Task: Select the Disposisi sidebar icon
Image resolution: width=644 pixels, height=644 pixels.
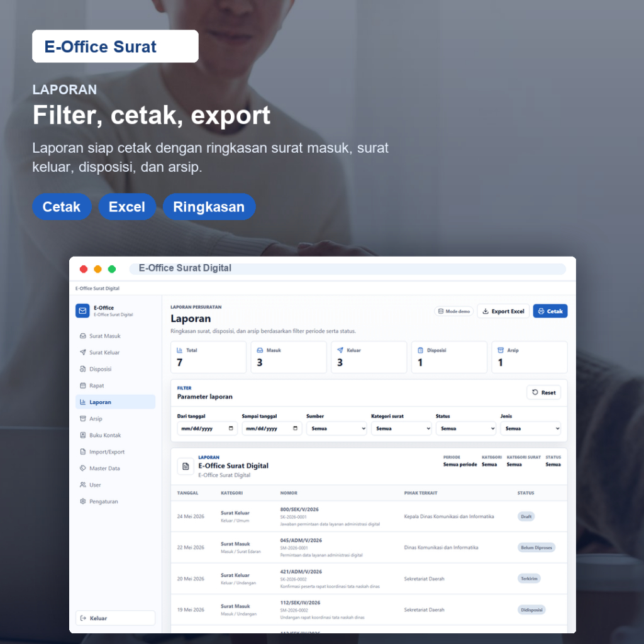Action: (82, 369)
